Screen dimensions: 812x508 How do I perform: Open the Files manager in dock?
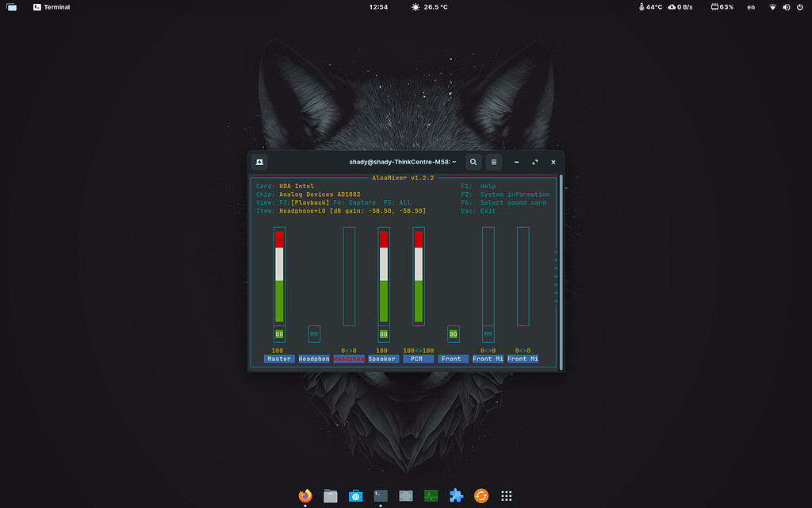331,495
